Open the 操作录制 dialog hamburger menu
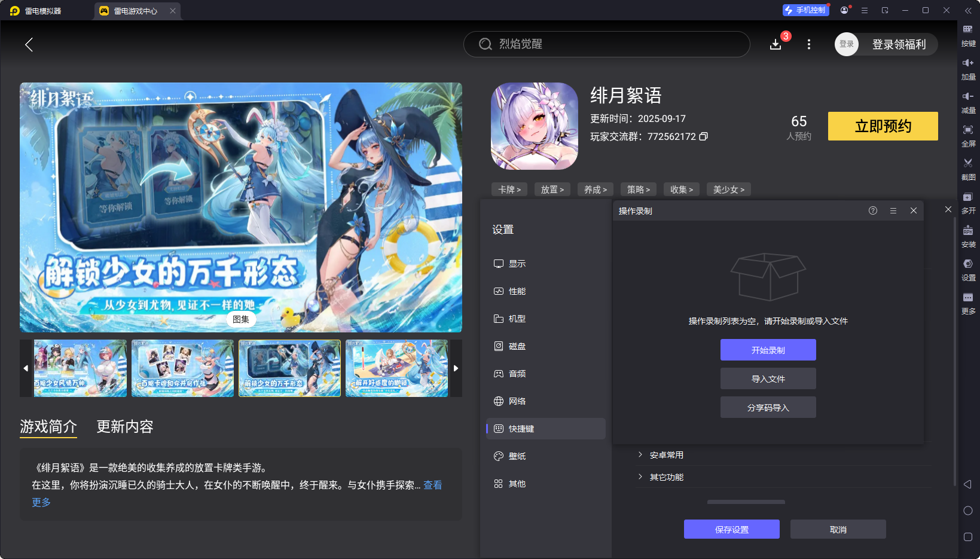This screenshot has height=559, width=980. (x=893, y=210)
